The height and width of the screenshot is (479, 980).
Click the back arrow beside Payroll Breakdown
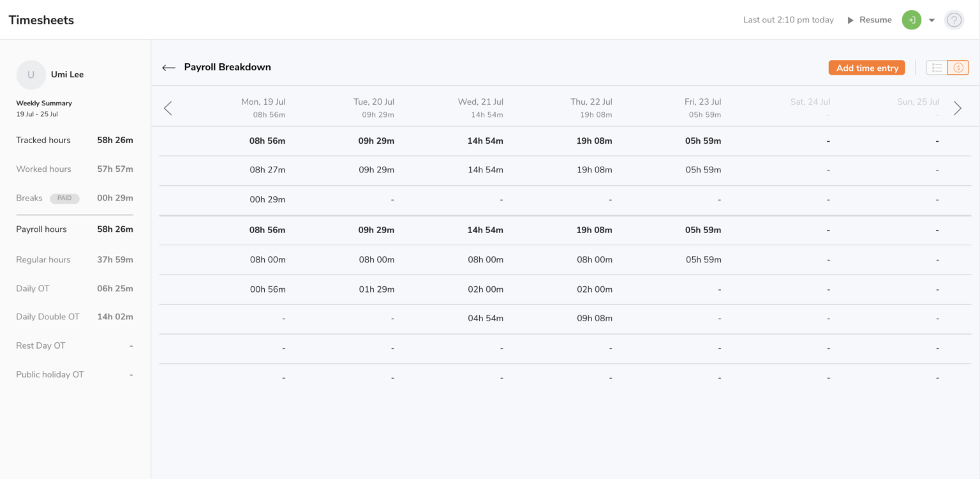click(x=168, y=67)
